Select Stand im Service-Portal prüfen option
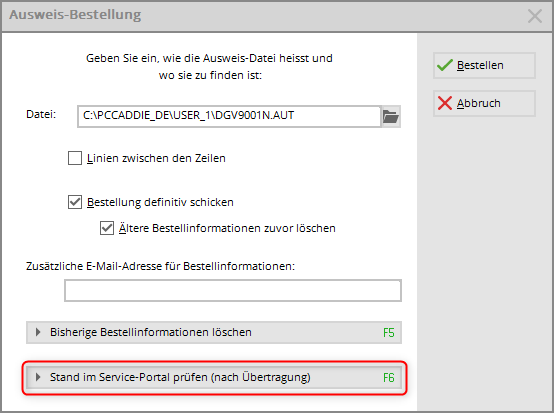554x413 pixels. pos(214,377)
